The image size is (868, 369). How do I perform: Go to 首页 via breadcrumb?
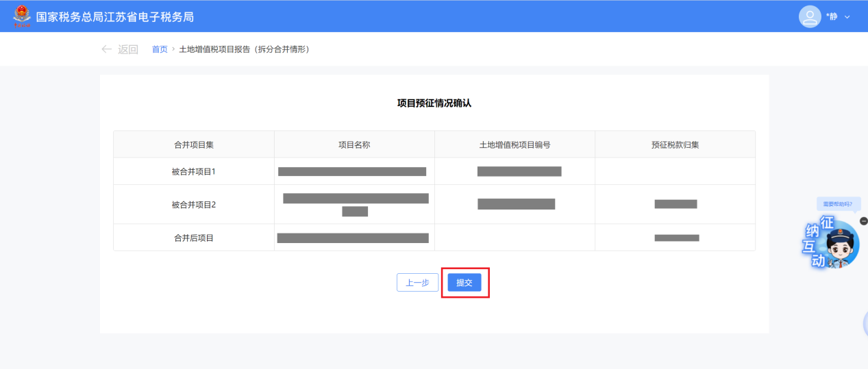click(160, 49)
